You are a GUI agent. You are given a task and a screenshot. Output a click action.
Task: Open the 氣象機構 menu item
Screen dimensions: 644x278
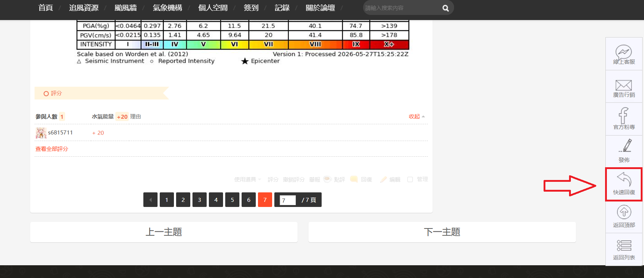[167, 8]
